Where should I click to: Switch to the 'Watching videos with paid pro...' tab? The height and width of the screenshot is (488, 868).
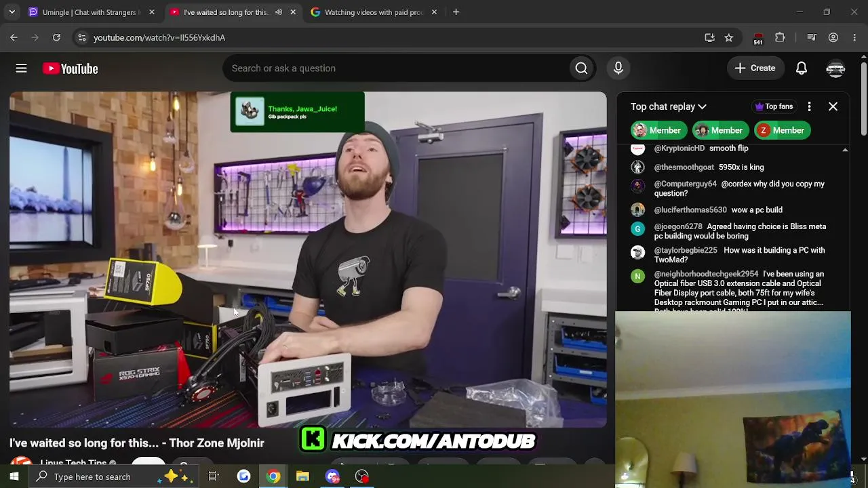pos(374,12)
